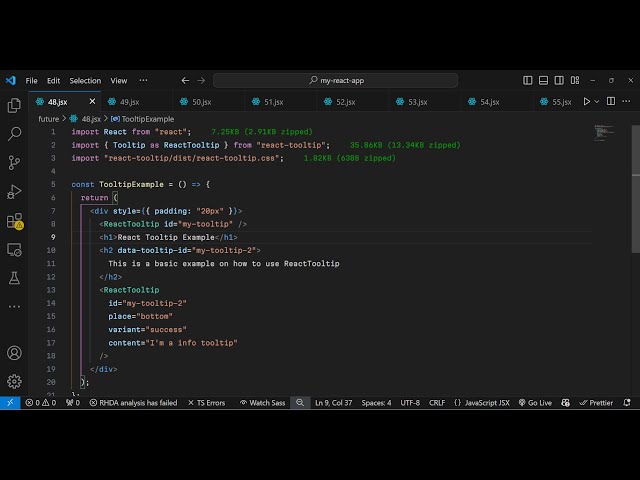Click RHDA analysis has failed message

pos(133,403)
